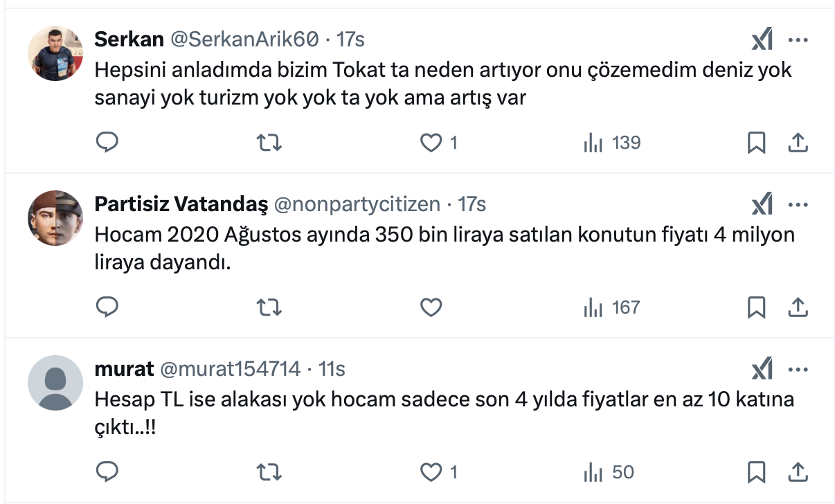Open murat's default avatar

click(55, 383)
